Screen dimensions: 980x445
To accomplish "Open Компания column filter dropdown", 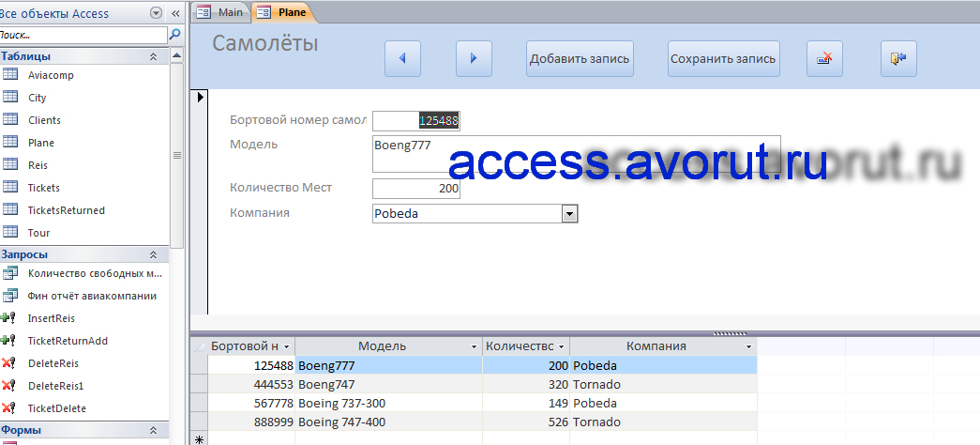I will click(748, 346).
